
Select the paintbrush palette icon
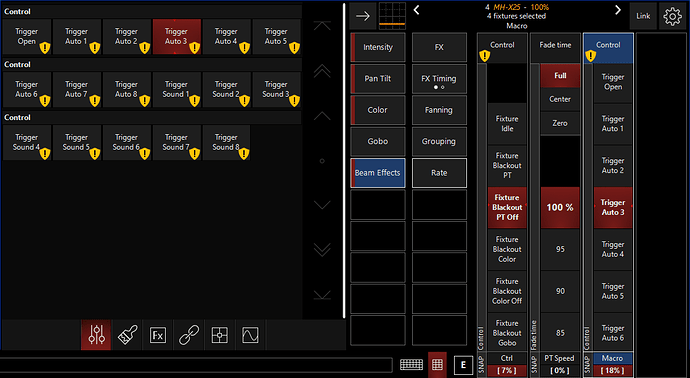[x=128, y=335]
